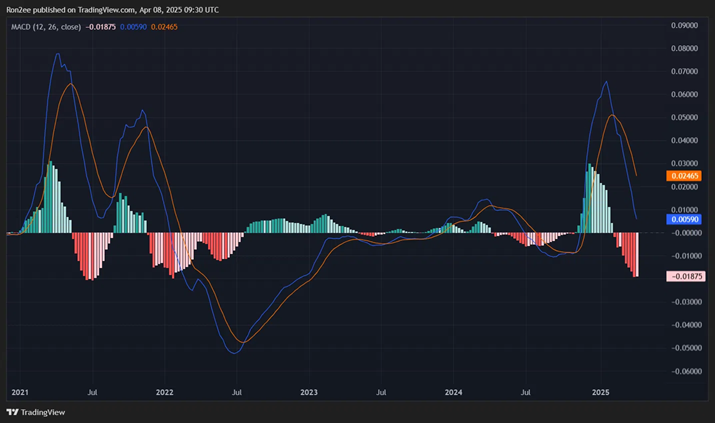
Task: Click the TradingView logo icon
Action: tap(12, 411)
